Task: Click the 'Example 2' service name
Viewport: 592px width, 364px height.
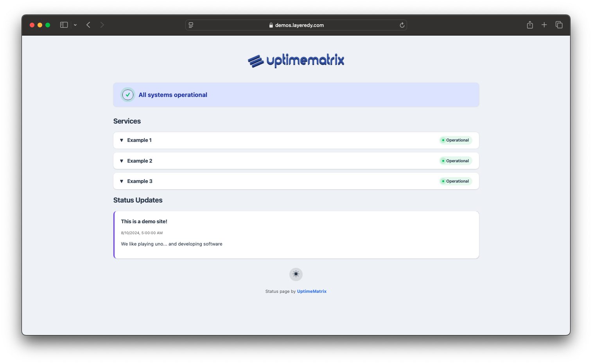Action: [140, 161]
